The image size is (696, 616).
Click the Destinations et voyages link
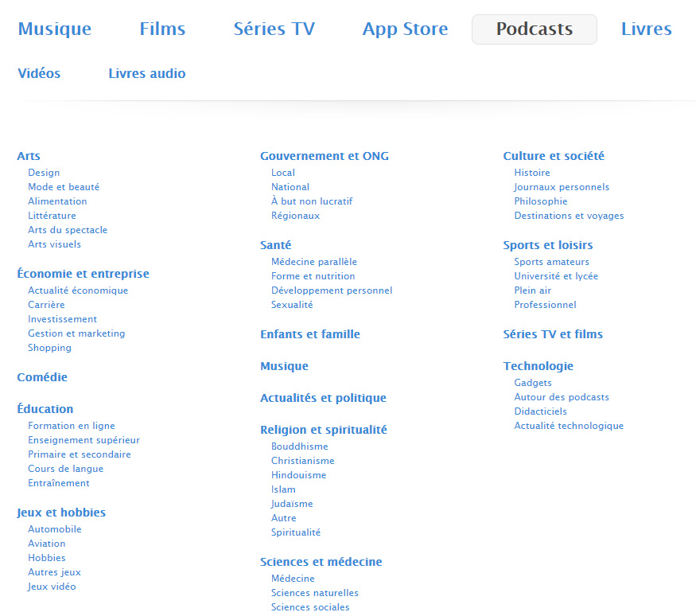pos(569,216)
